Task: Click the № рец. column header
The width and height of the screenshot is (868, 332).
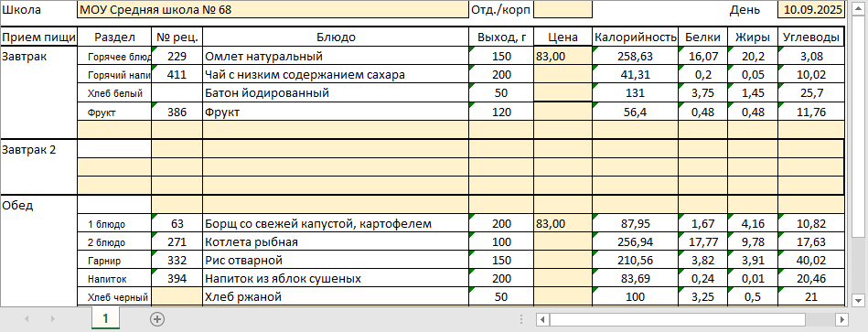Action: click(x=177, y=37)
